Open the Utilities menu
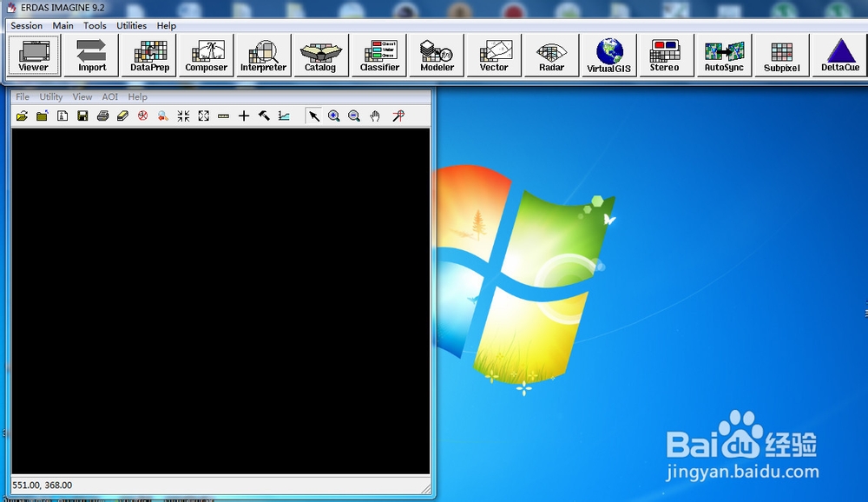Viewport: 868px width, 502px height. 131,25
